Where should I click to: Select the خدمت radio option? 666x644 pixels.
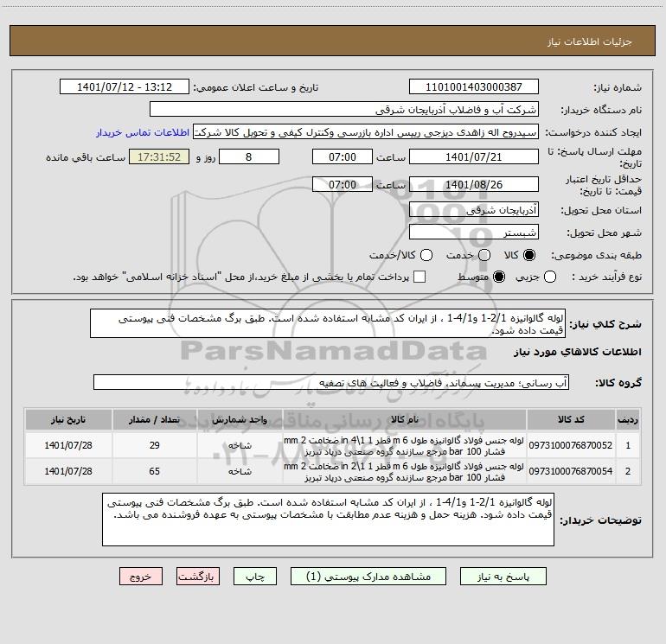(484, 255)
